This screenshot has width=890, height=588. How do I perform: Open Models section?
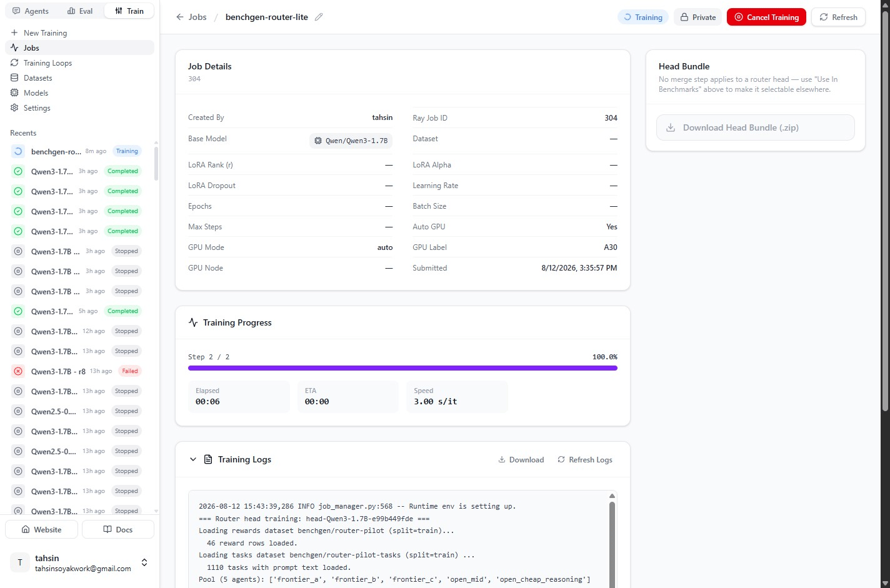coord(80,92)
